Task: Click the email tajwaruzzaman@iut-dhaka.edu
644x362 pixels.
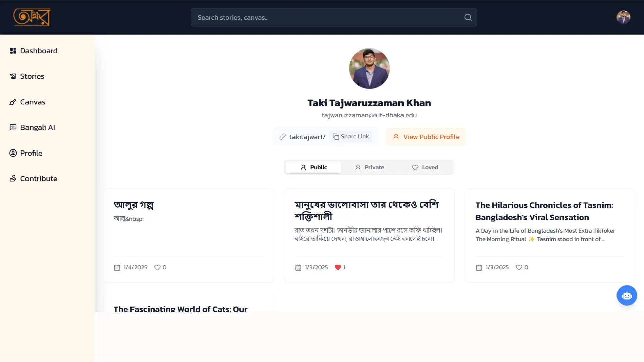Action: coord(369,115)
